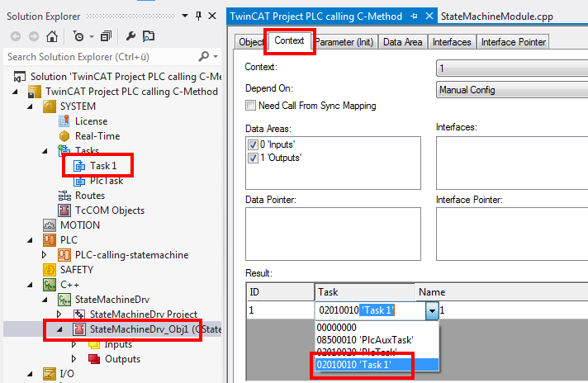Close the Solution Explorer panel

pos(212,17)
